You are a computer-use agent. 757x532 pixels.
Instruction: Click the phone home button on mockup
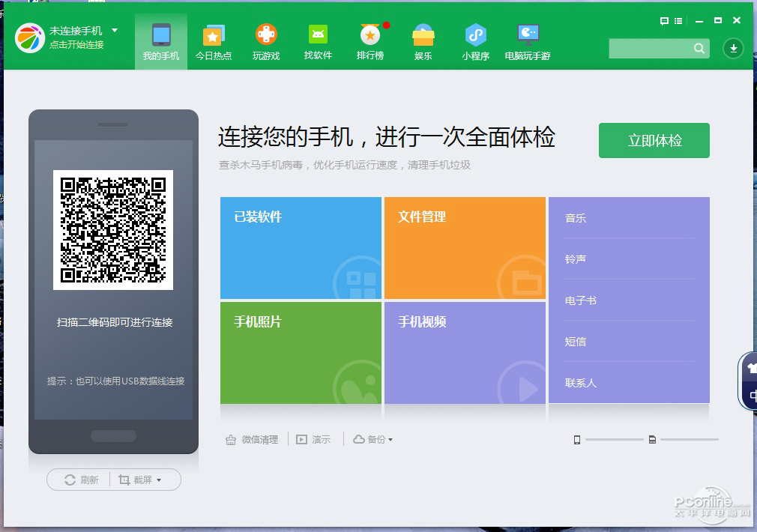113,436
